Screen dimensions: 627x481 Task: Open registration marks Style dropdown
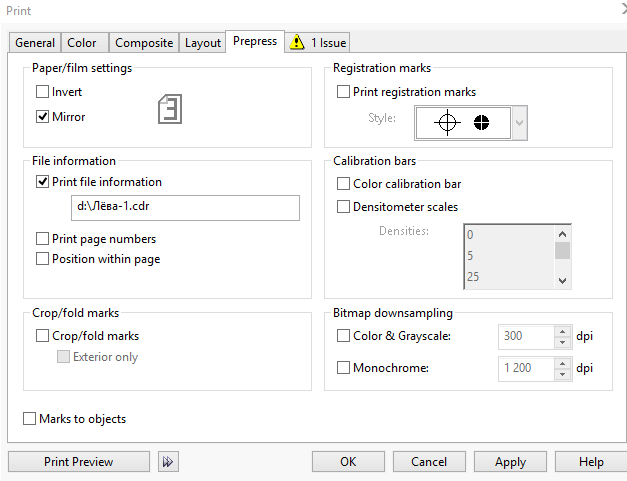click(518, 123)
